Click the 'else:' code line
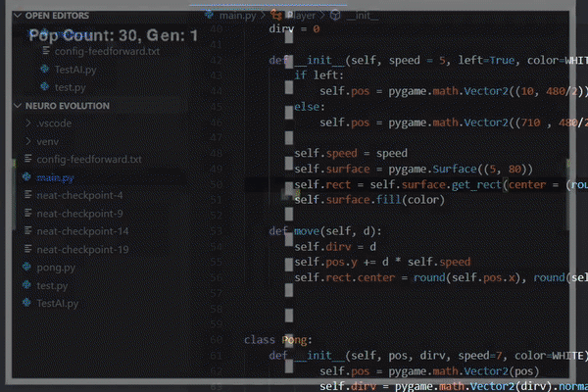 (x=310, y=107)
